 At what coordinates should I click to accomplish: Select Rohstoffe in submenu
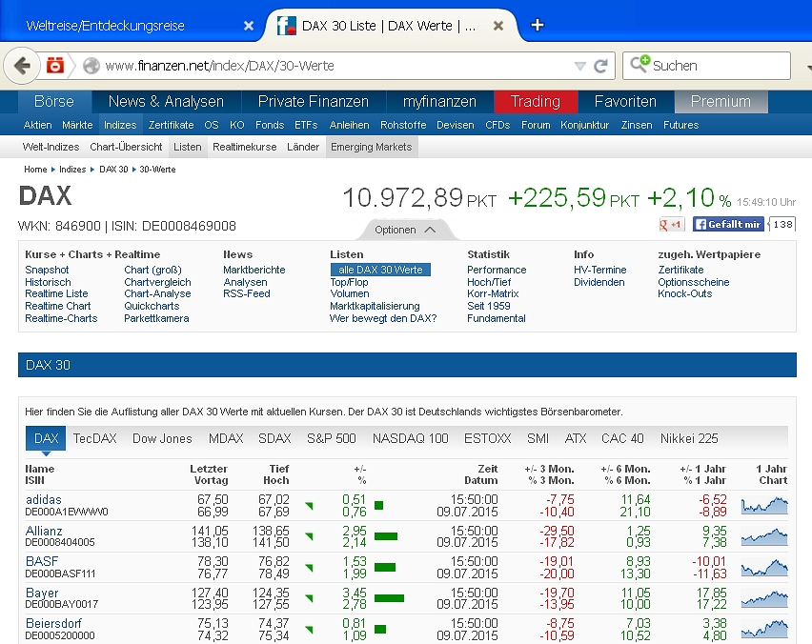pyautogui.click(x=403, y=125)
